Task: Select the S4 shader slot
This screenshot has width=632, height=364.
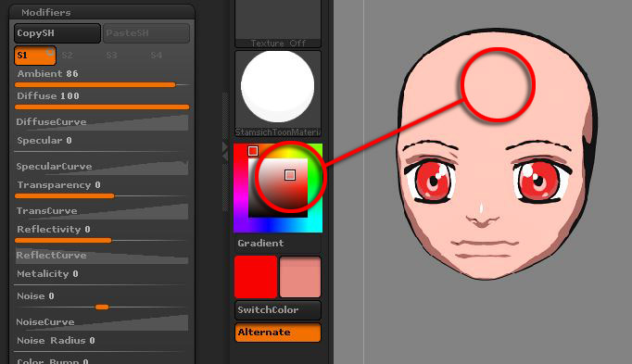Action: click(157, 56)
